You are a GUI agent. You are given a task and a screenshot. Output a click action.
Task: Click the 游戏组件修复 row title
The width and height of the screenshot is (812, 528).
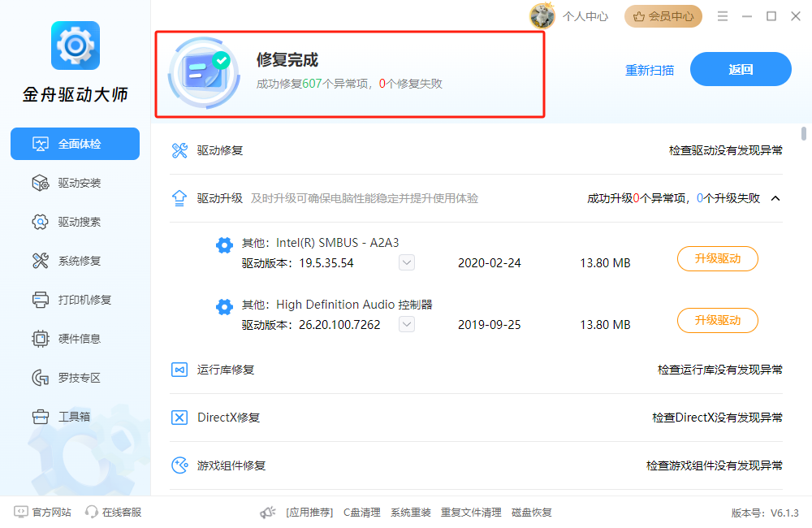tap(231, 465)
